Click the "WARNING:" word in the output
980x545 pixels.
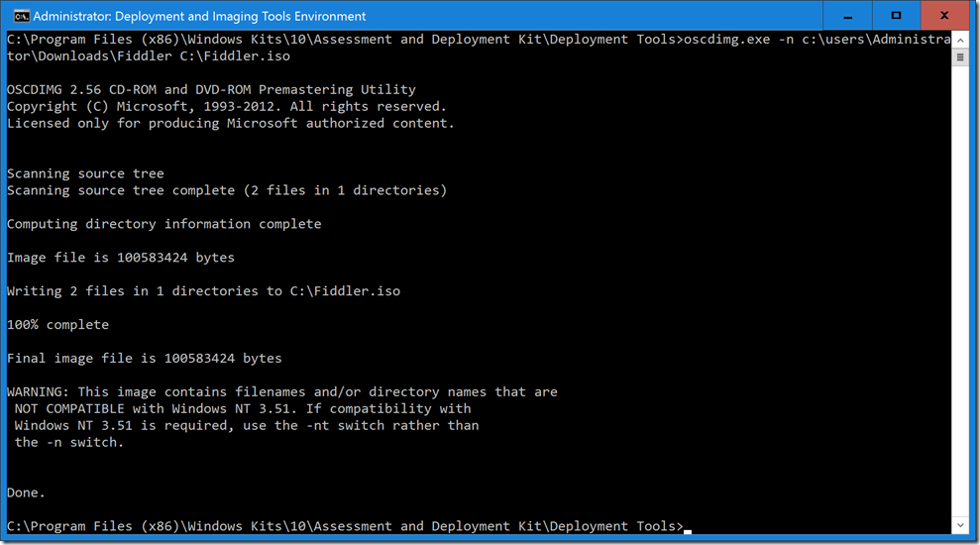tap(38, 391)
